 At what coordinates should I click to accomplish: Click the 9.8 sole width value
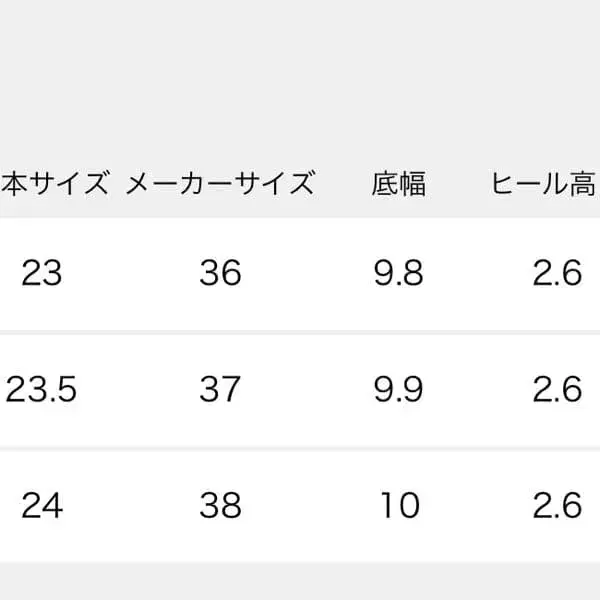(398, 273)
